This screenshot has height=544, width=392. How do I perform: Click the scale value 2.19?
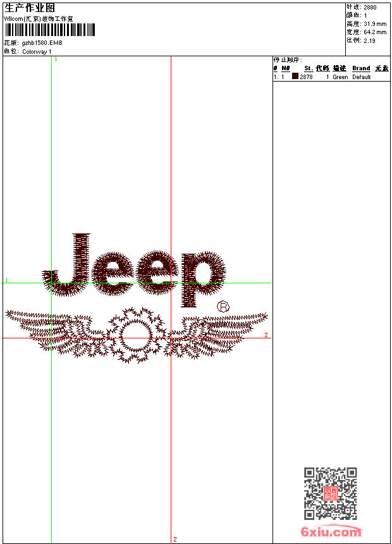(x=369, y=40)
